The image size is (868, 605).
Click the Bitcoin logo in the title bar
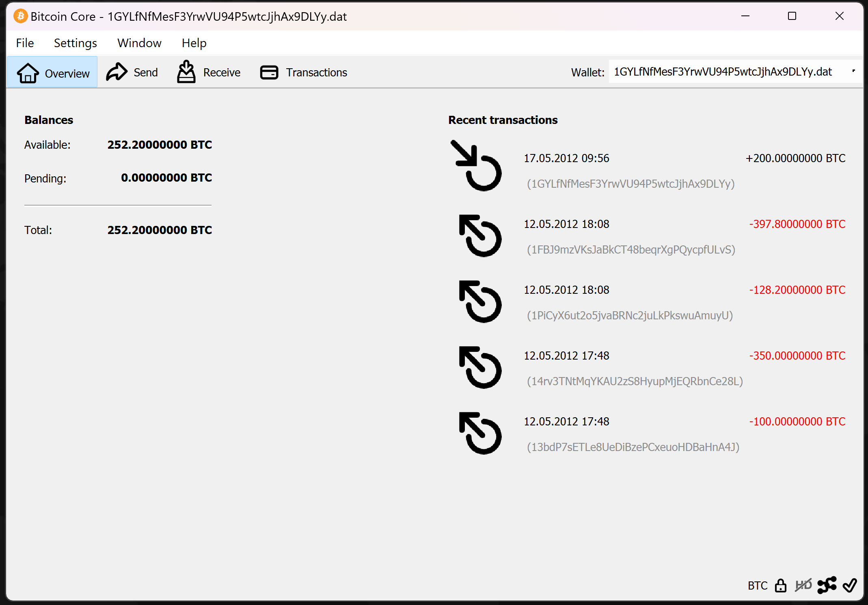pos(21,16)
